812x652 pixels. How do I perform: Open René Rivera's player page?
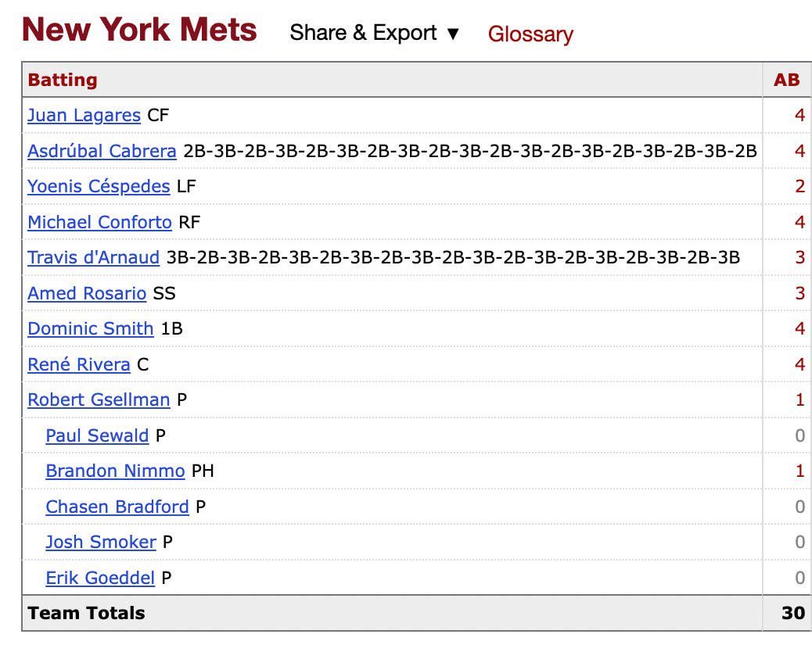[78, 364]
